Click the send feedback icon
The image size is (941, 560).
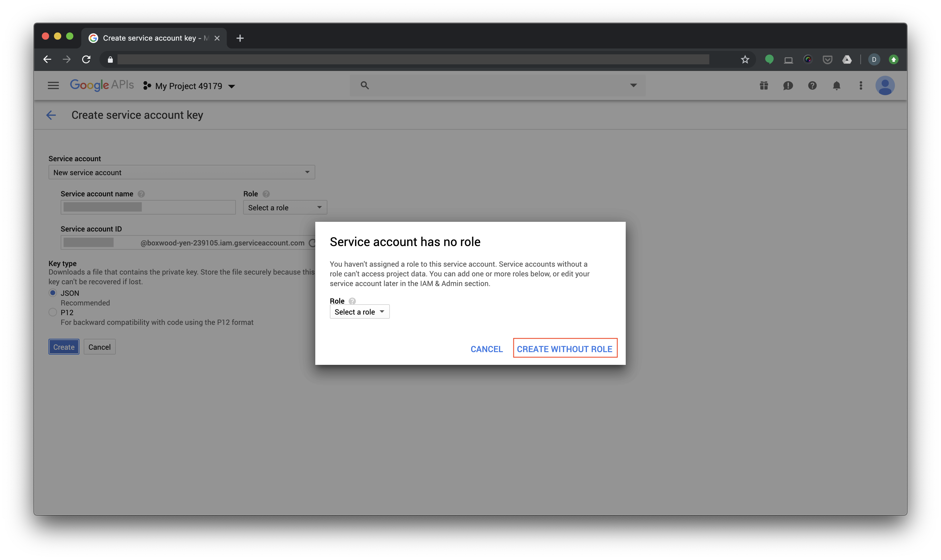tap(788, 86)
